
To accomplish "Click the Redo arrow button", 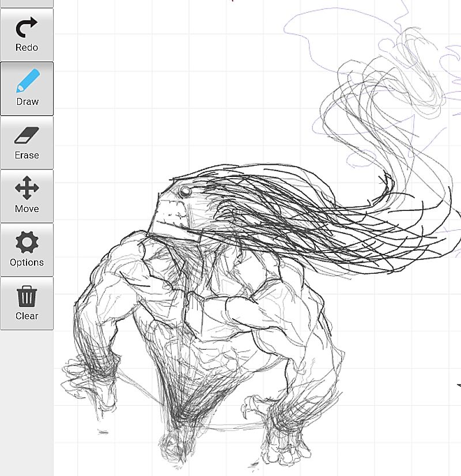I will tap(27, 35).
